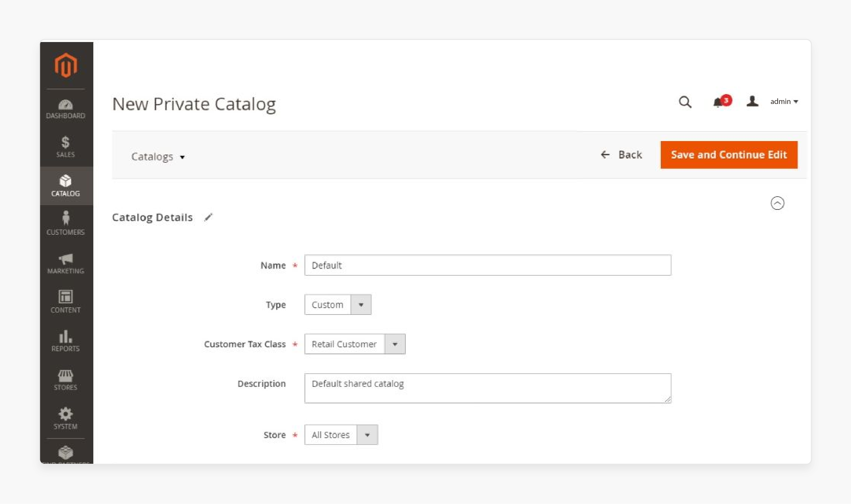Open the Reports sidebar menu
This screenshot has height=504, width=851.
pyautogui.click(x=66, y=341)
